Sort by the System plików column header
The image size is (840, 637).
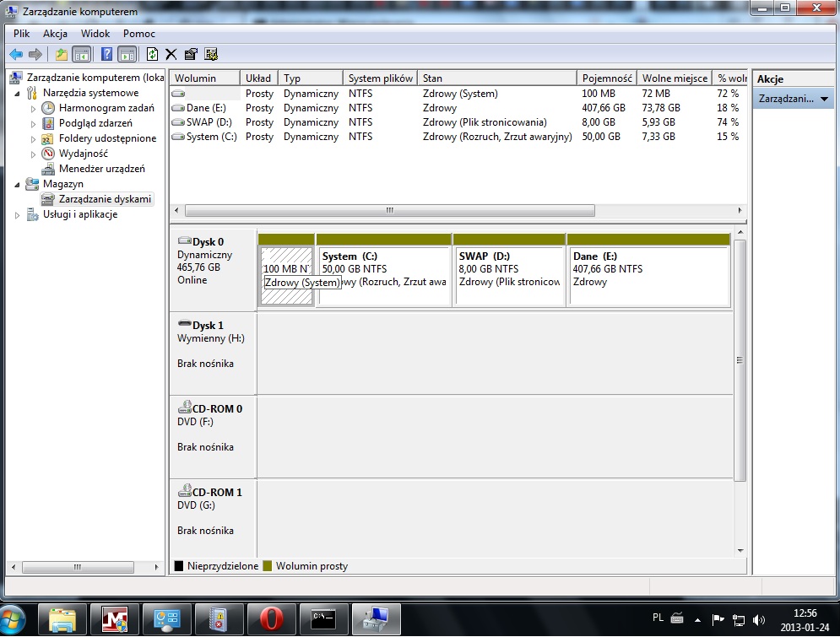[380, 78]
